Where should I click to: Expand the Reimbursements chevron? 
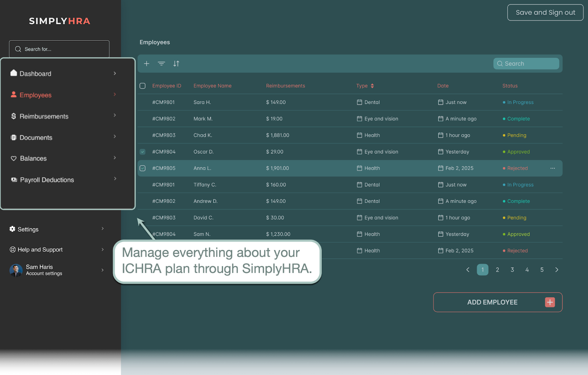(115, 115)
